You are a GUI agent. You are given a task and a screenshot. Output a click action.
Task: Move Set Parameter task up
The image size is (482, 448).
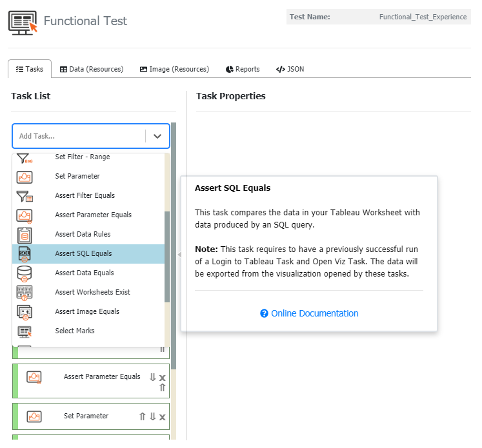pos(143,417)
